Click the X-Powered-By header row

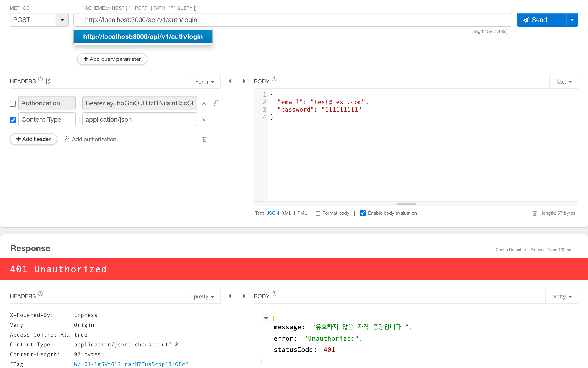point(54,315)
